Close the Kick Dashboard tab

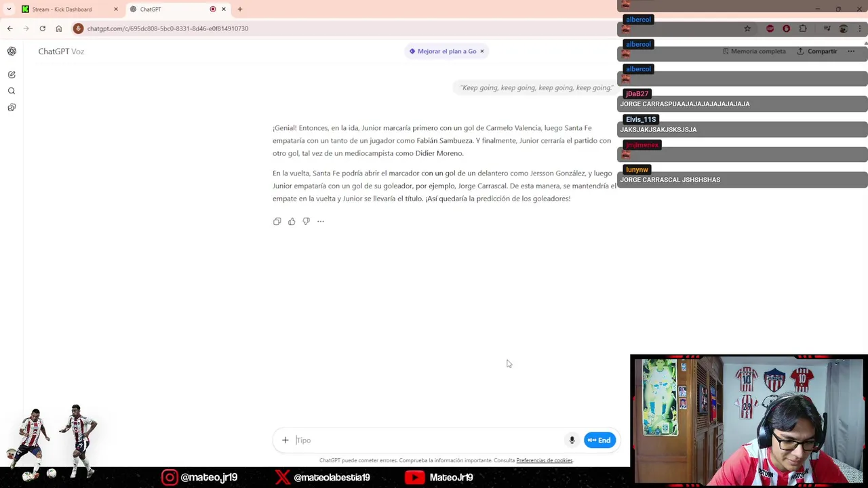tap(116, 9)
